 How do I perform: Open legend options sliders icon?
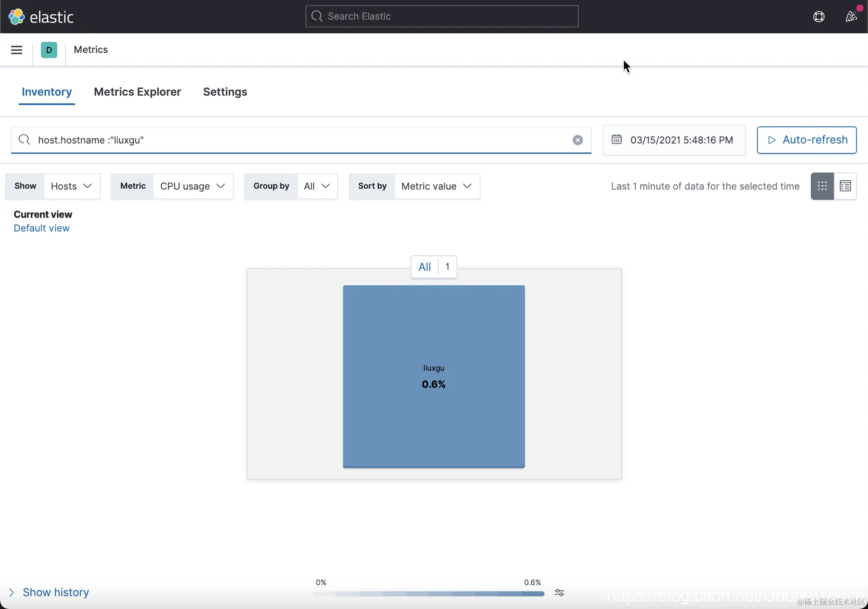pyautogui.click(x=559, y=592)
